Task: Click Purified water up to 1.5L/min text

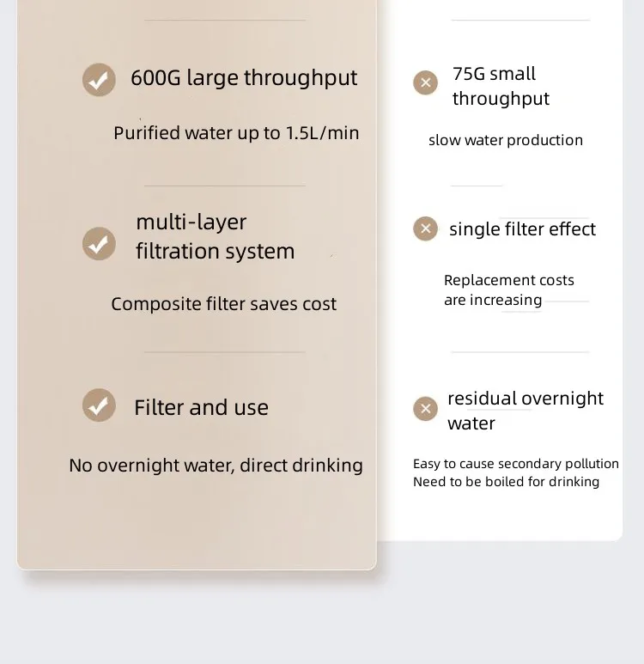Action: click(x=236, y=133)
